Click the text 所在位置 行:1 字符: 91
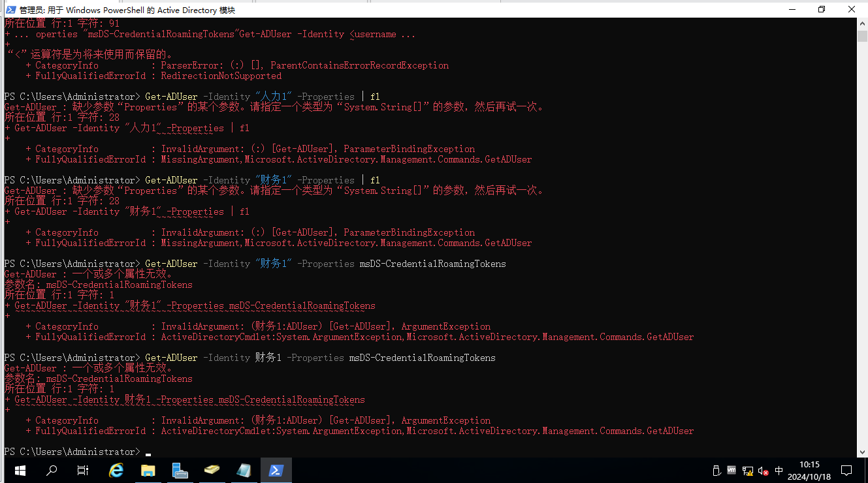Viewport: 868px width, 483px height. point(61,23)
